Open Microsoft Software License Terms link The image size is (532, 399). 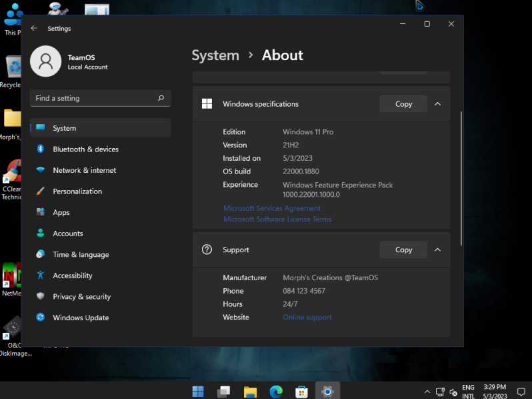(x=277, y=220)
